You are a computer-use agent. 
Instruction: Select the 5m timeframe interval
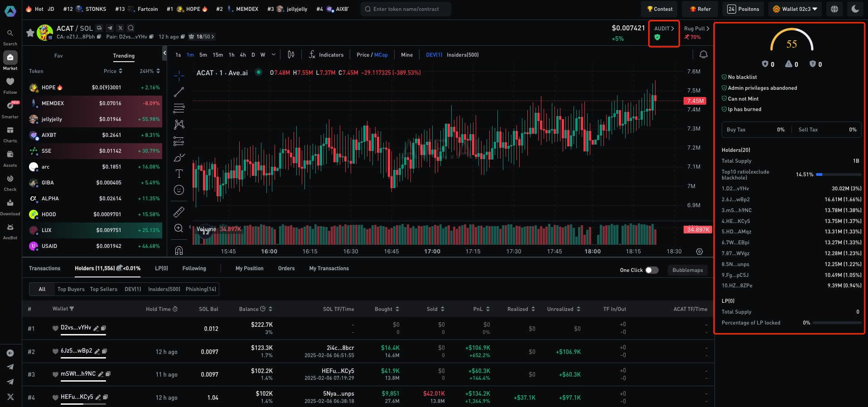[203, 55]
